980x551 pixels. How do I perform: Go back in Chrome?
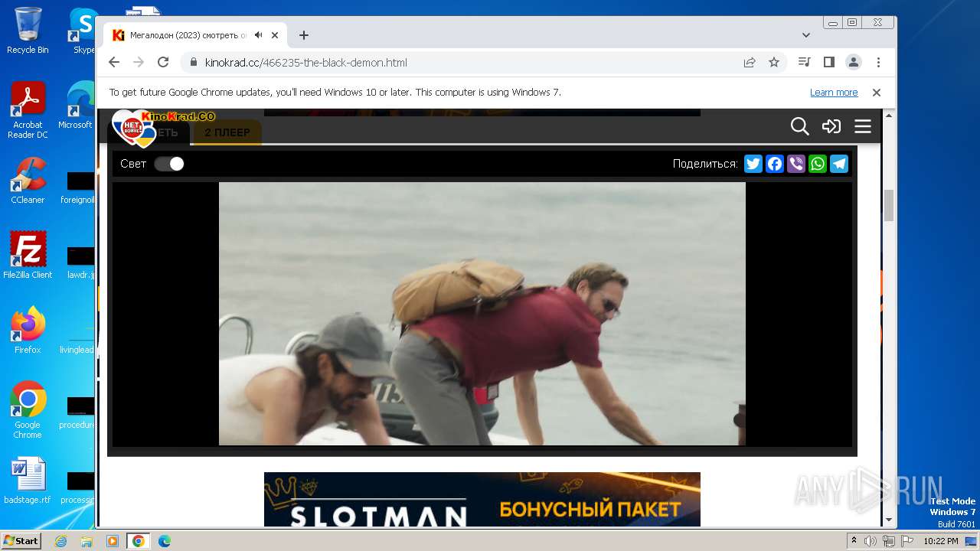tap(114, 63)
